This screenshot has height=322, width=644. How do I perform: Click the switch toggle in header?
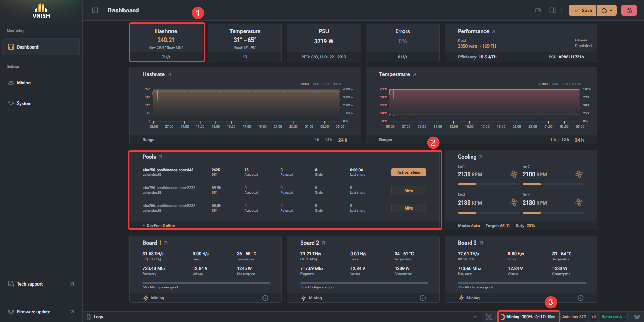coord(538,10)
